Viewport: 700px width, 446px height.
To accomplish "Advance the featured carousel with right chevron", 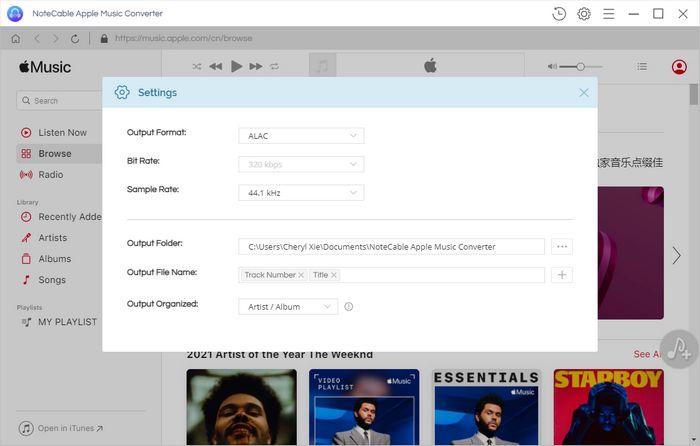I will click(x=677, y=255).
